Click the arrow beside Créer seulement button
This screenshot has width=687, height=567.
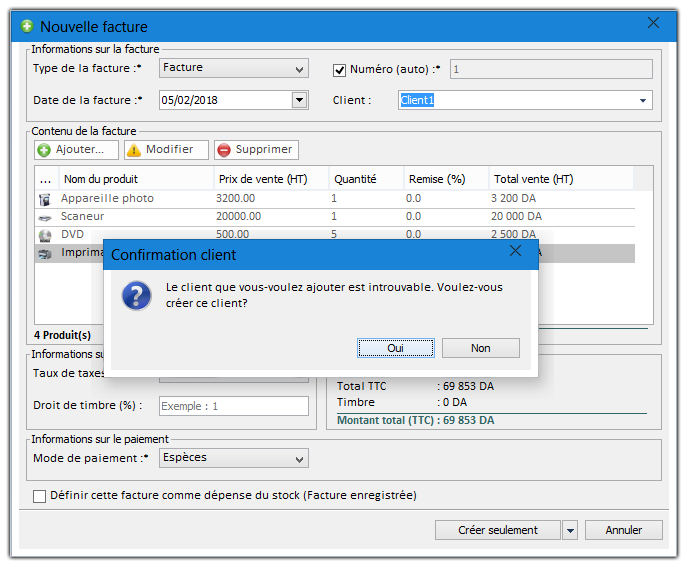coord(570,530)
